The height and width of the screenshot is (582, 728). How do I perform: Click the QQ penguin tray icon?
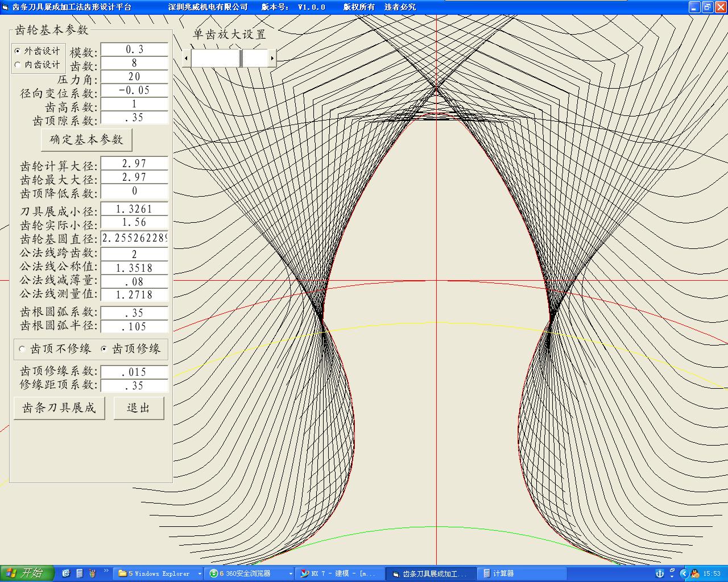point(695,573)
